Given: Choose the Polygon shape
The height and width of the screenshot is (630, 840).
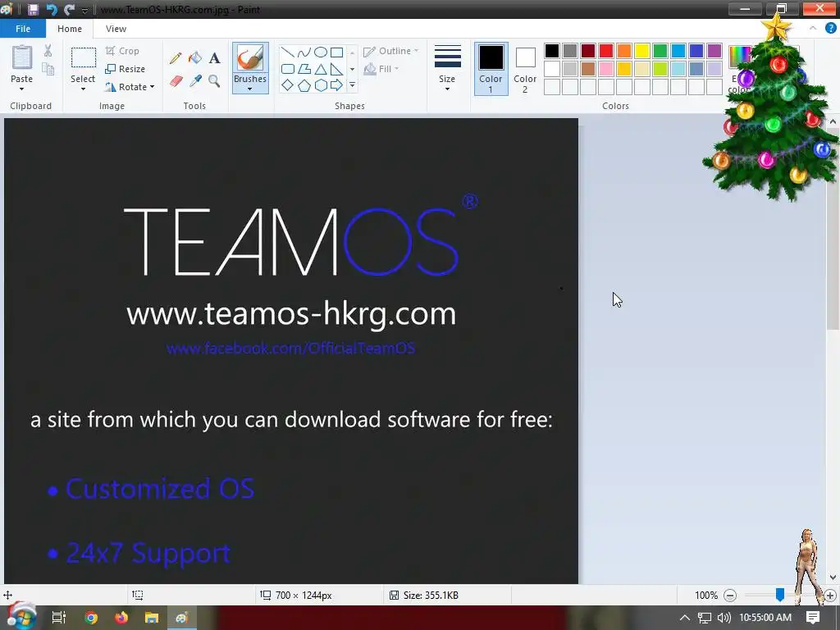Looking at the screenshot, I should click(x=304, y=69).
